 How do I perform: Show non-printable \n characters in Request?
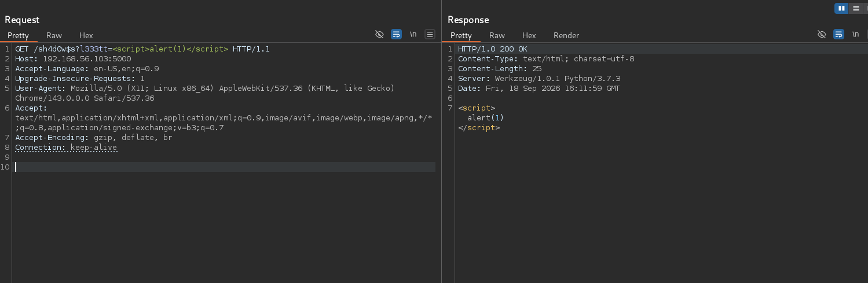pyautogui.click(x=413, y=35)
